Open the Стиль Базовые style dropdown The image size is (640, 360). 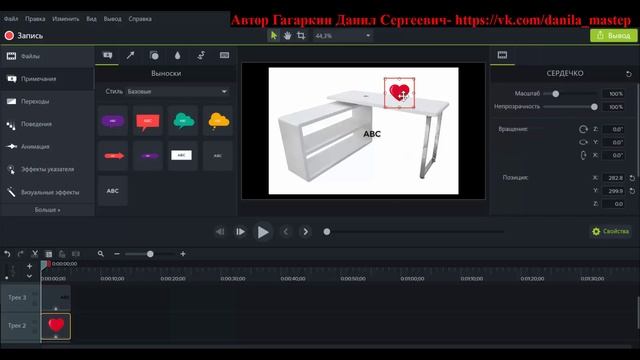pyautogui.click(x=177, y=91)
